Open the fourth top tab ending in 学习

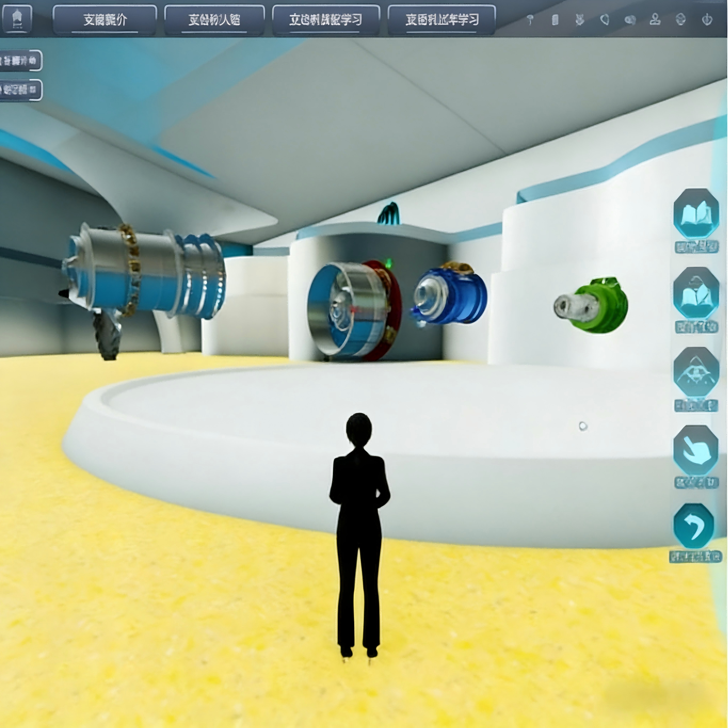pos(441,20)
